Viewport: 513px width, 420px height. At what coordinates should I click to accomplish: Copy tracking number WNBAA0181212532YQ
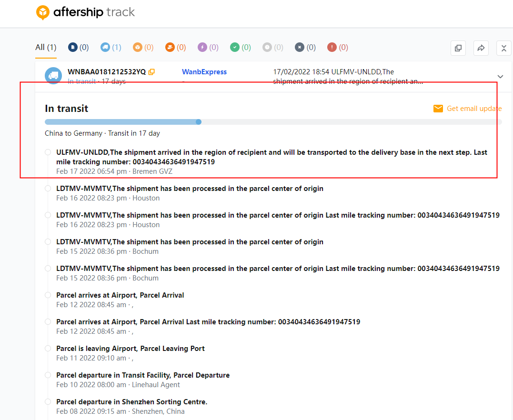pos(151,72)
